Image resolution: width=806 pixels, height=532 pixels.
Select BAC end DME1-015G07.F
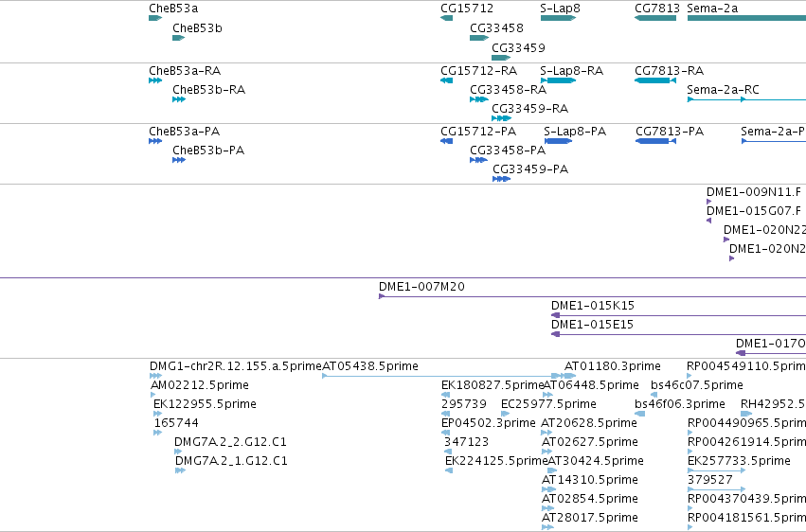tap(754, 211)
